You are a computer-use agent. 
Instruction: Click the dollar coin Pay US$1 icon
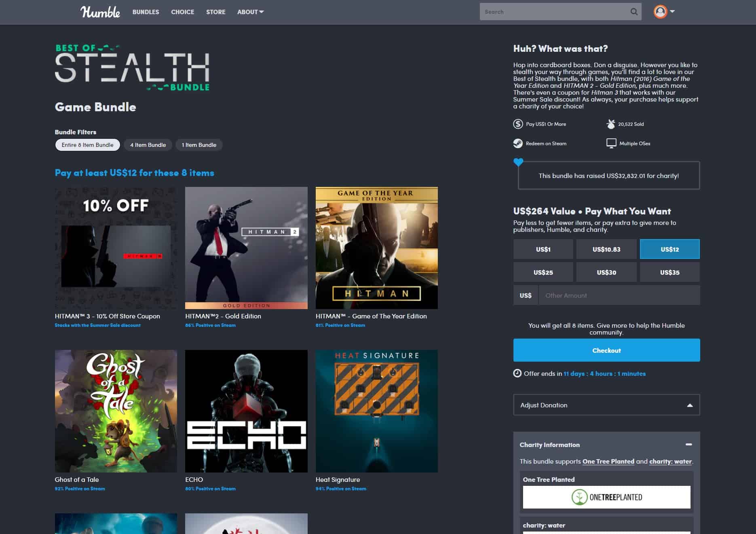coord(518,124)
